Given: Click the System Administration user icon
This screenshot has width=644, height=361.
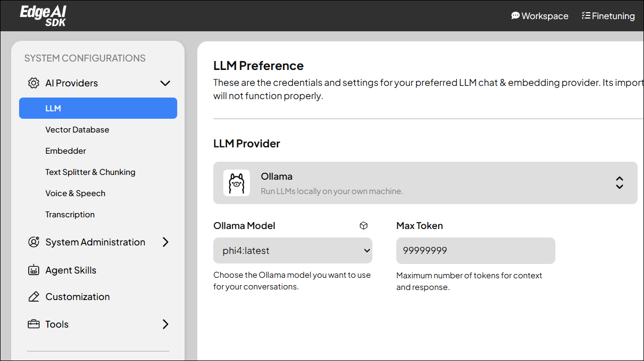Looking at the screenshot, I should point(34,242).
